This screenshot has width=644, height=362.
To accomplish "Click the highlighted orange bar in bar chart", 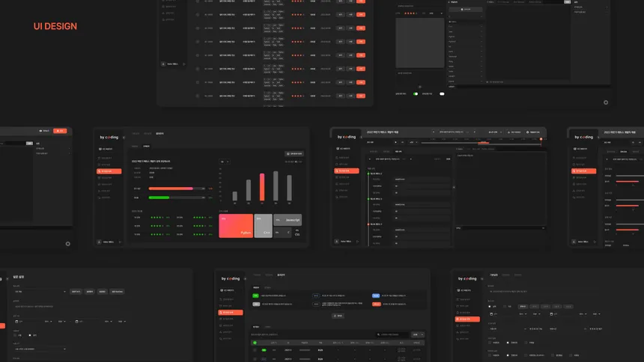I will [262, 187].
